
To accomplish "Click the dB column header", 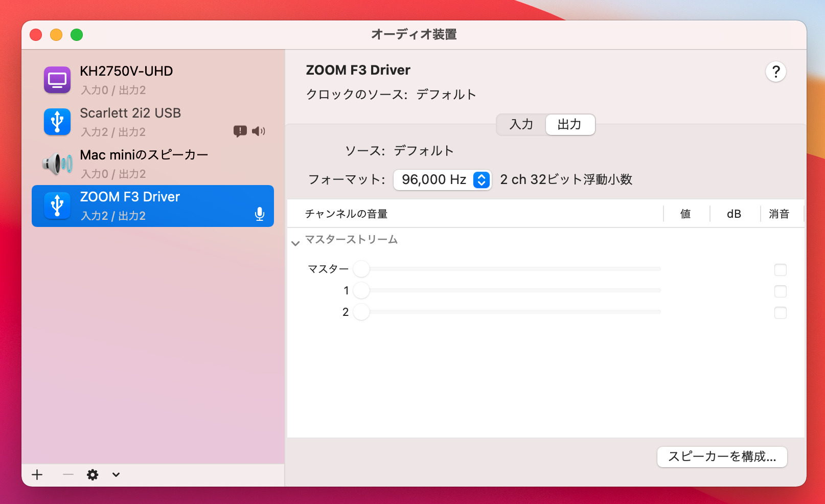I will click(x=734, y=214).
